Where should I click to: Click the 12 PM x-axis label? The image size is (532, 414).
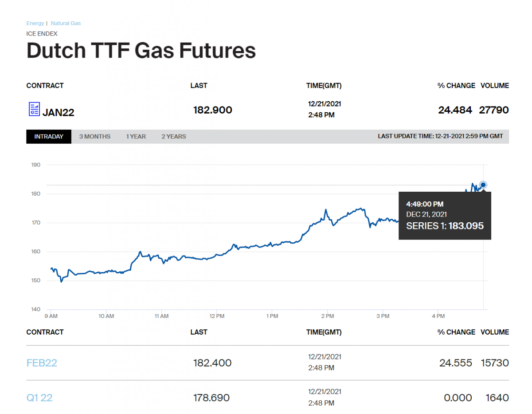217,316
